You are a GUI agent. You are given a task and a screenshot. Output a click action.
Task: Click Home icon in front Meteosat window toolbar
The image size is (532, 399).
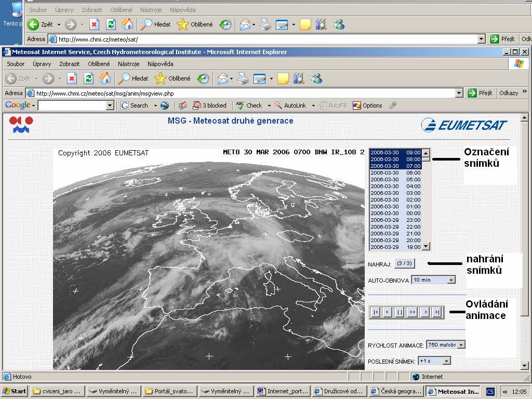point(105,79)
